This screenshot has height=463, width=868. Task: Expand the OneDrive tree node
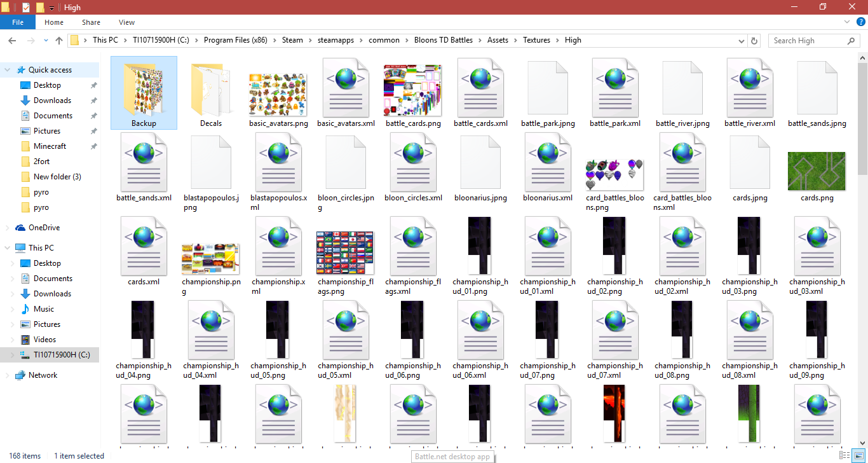pyautogui.click(x=8, y=228)
